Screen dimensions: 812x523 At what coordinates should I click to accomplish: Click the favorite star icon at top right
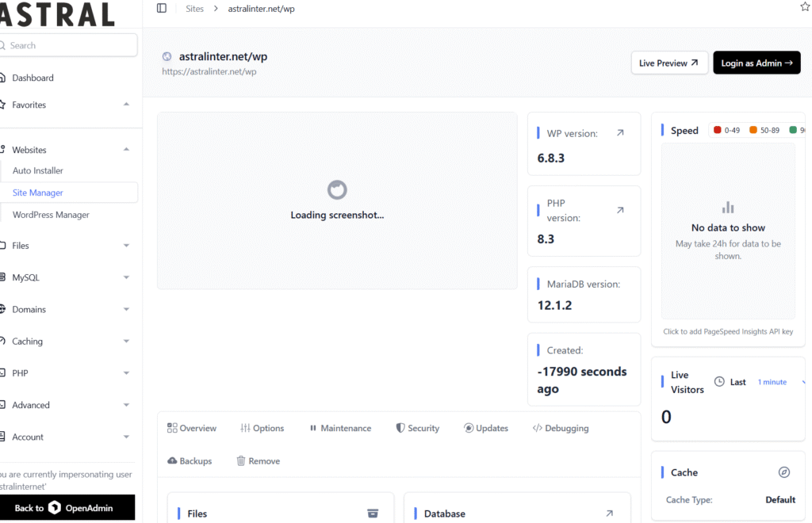pos(806,6)
